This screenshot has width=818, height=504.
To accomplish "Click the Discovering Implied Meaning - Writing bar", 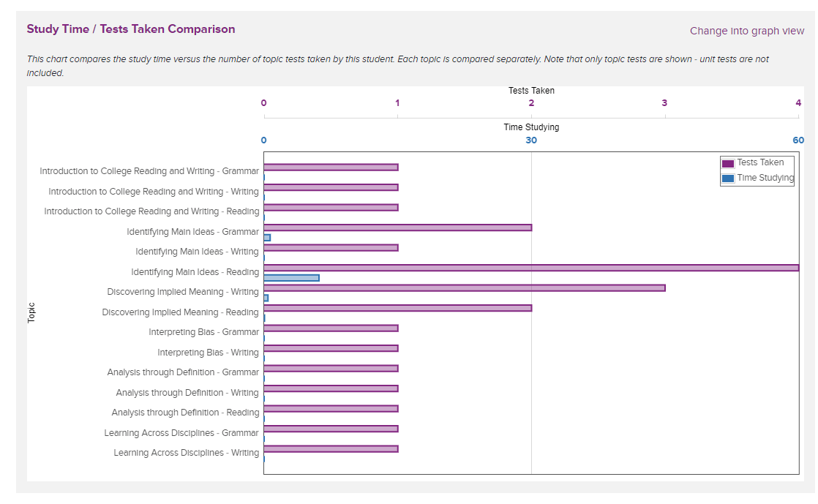I will 461,287.
